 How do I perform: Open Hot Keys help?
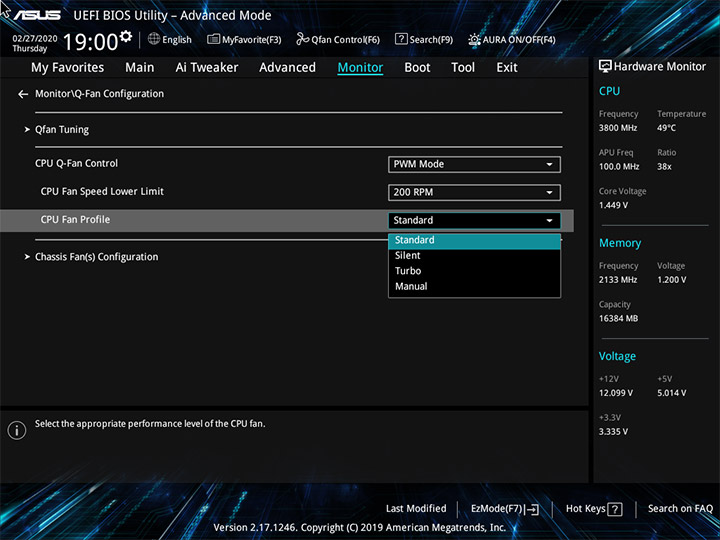click(594, 509)
